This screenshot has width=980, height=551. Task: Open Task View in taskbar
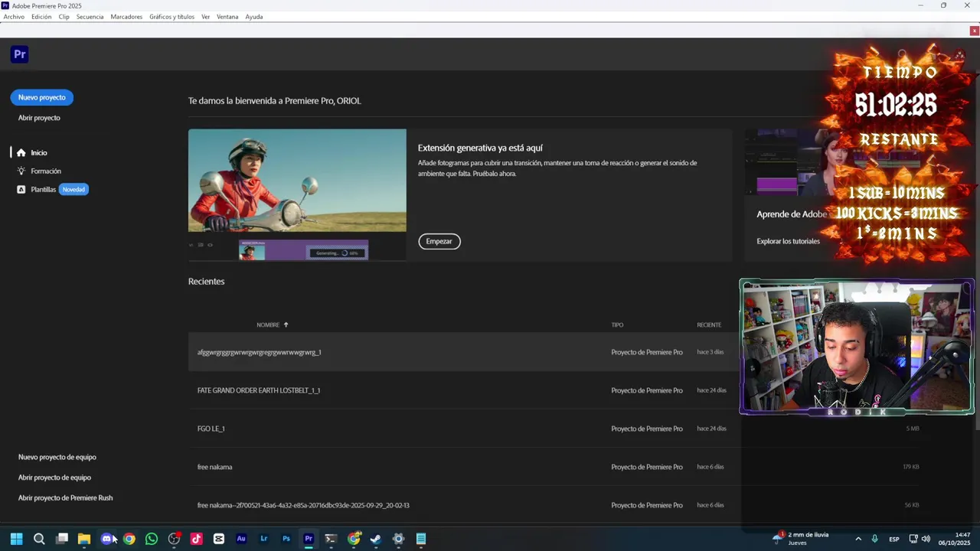point(62,539)
